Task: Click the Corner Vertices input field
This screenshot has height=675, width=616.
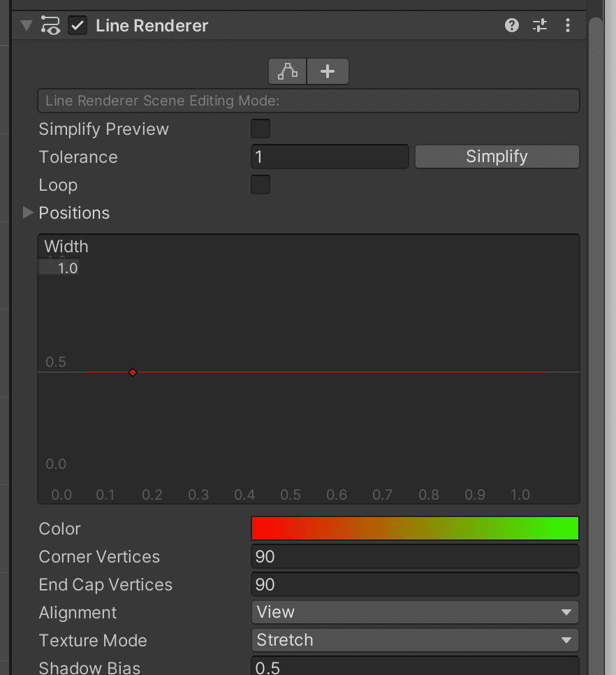Action: (414, 557)
